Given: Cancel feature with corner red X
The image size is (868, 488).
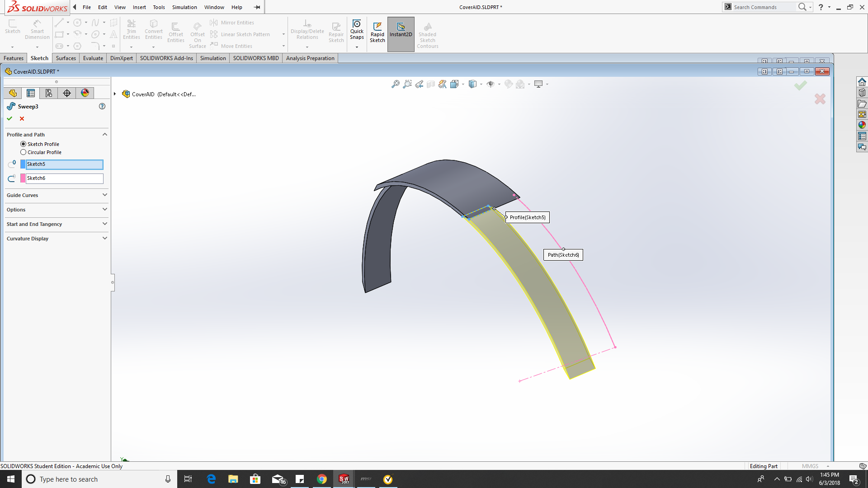Looking at the screenshot, I should pos(820,99).
